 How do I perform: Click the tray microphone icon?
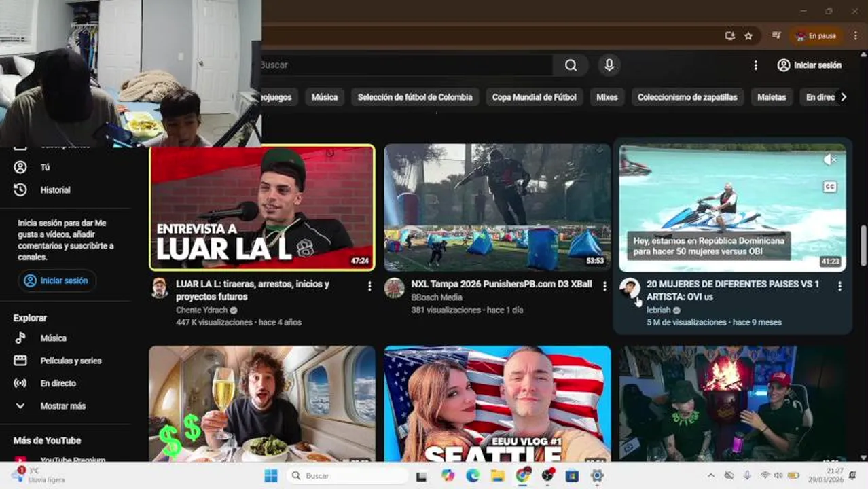click(747, 475)
